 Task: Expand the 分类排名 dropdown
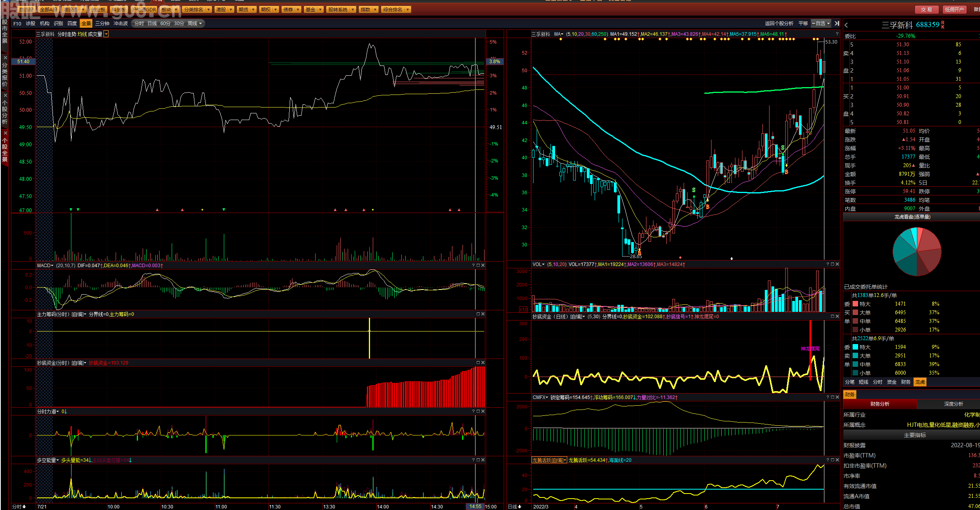(209, 9)
